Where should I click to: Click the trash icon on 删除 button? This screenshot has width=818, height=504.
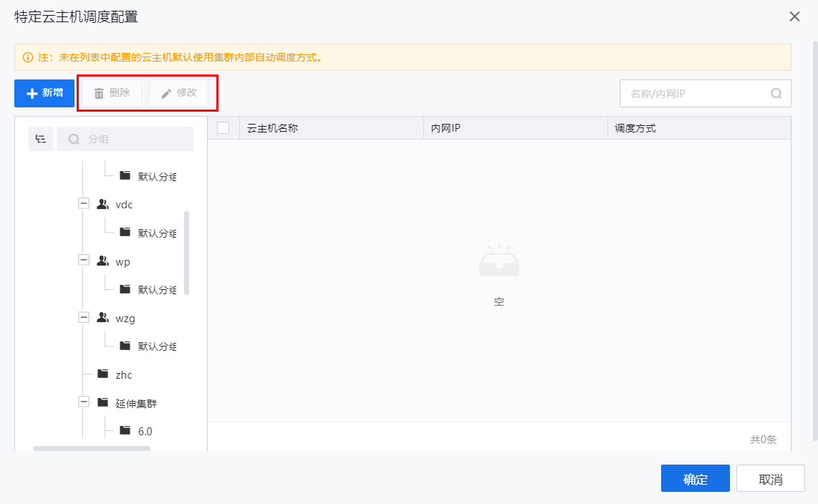point(99,94)
